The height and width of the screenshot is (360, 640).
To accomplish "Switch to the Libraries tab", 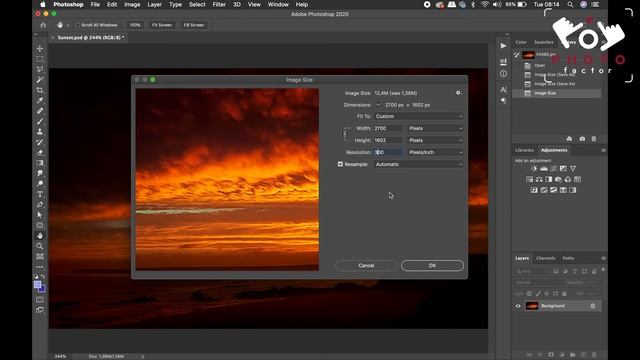I will point(524,150).
